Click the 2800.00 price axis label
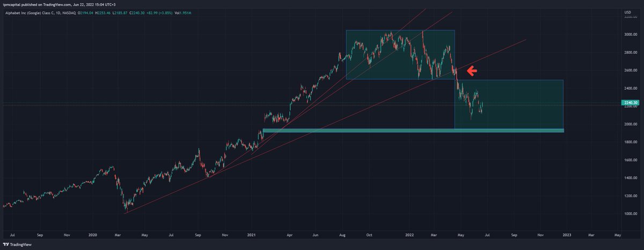 (x=630, y=52)
